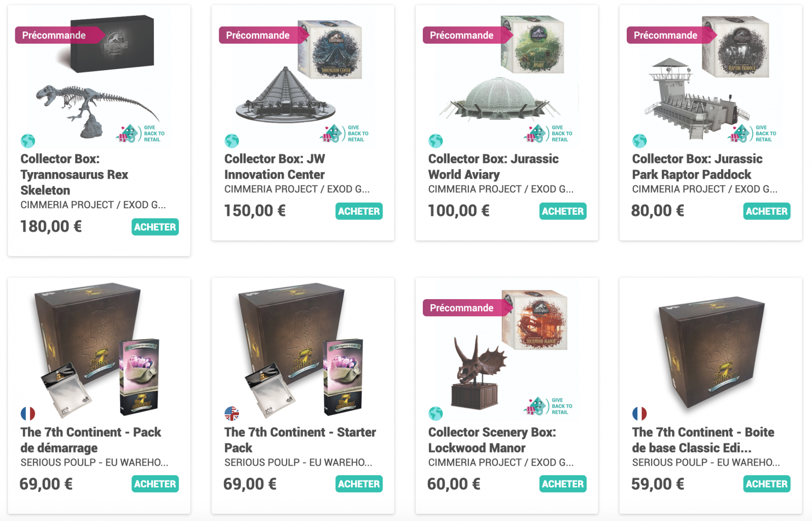This screenshot has width=812, height=521.
Task: Click the French flag icon on Pack de démarrage
Action: (28, 414)
